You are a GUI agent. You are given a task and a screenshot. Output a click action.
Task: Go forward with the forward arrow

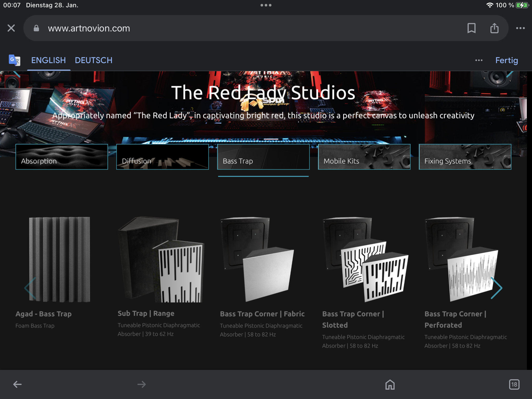pyautogui.click(x=142, y=384)
